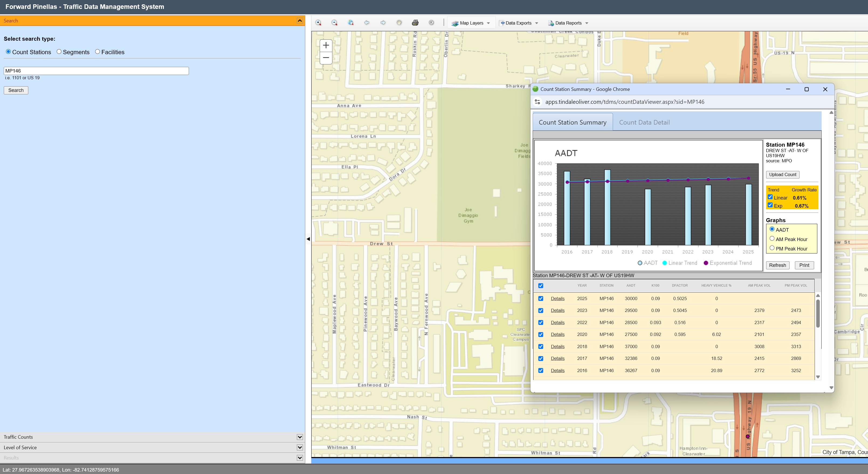The height and width of the screenshot is (474, 868).
Task: Click the 2025 AADT bar in chart
Action: pyautogui.click(x=748, y=214)
